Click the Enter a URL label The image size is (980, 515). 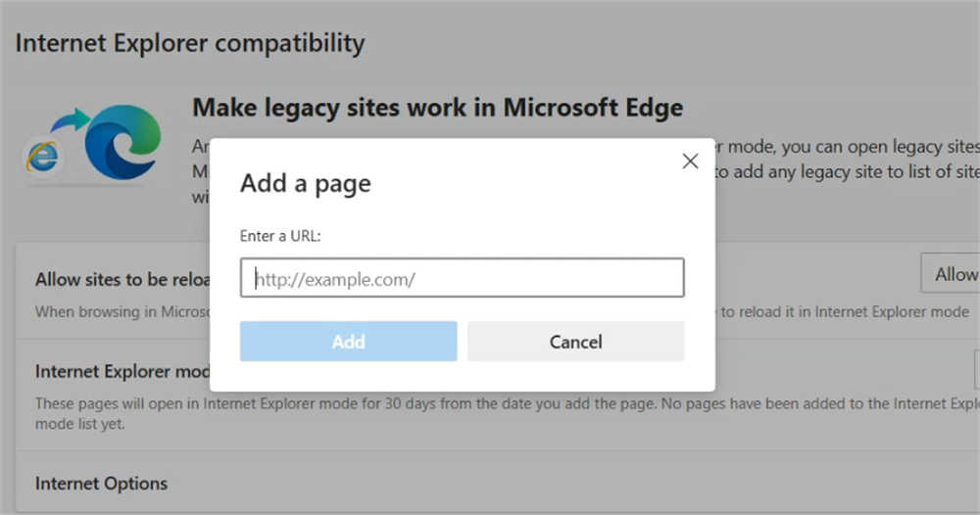(280, 236)
